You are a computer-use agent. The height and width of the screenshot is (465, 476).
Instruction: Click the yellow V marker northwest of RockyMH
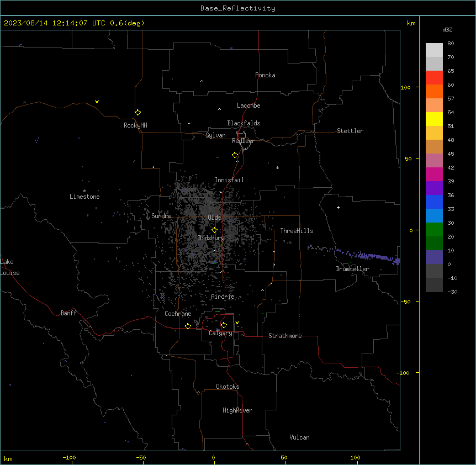click(97, 102)
